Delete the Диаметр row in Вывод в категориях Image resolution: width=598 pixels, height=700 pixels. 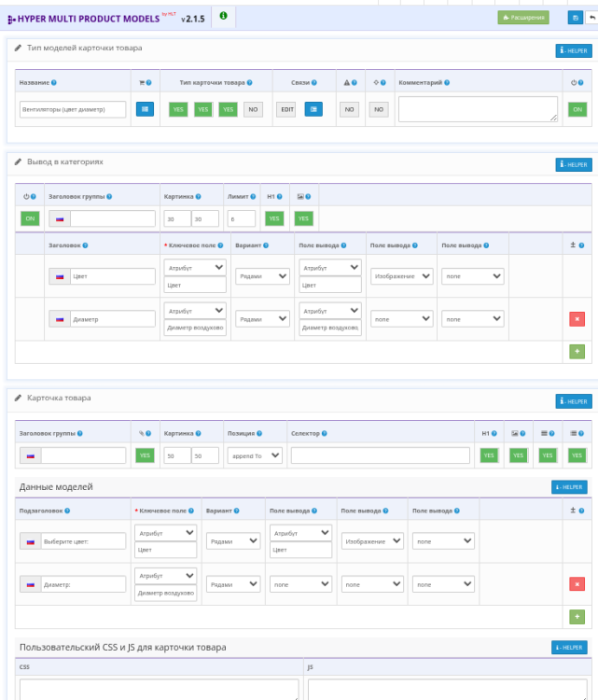577,319
